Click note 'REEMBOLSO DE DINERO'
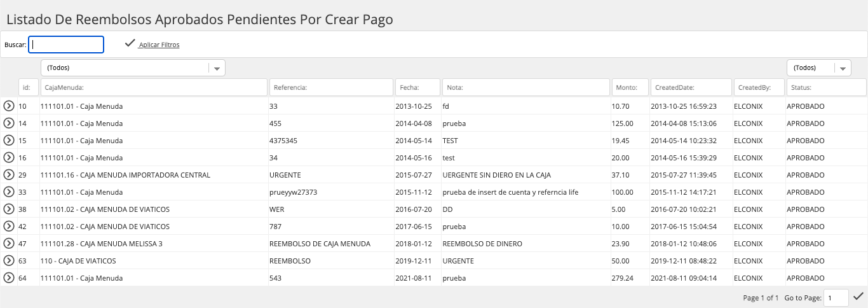The width and height of the screenshot is (868, 308). coord(482,244)
